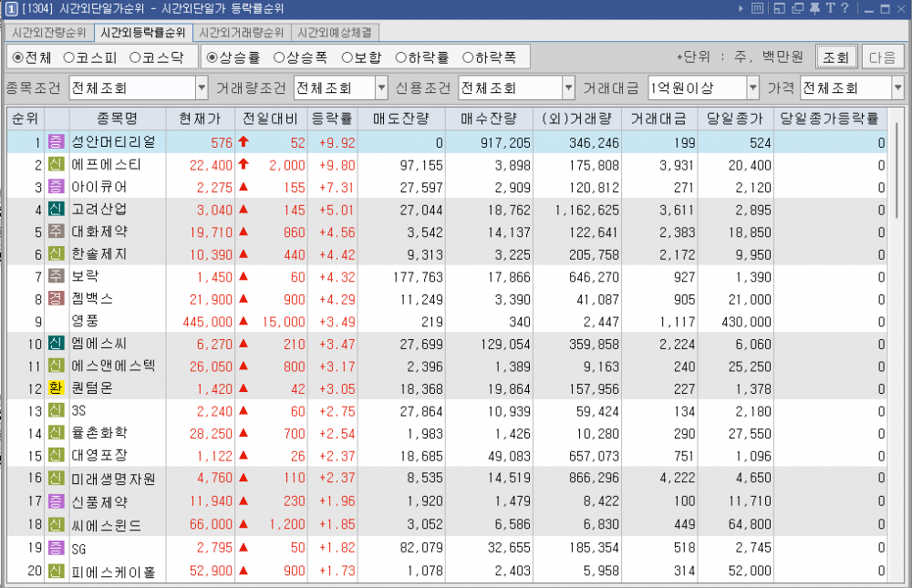The image size is (912, 588).
Task: Click the window pin icon in titlebar
Action: (x=814, y=8)
